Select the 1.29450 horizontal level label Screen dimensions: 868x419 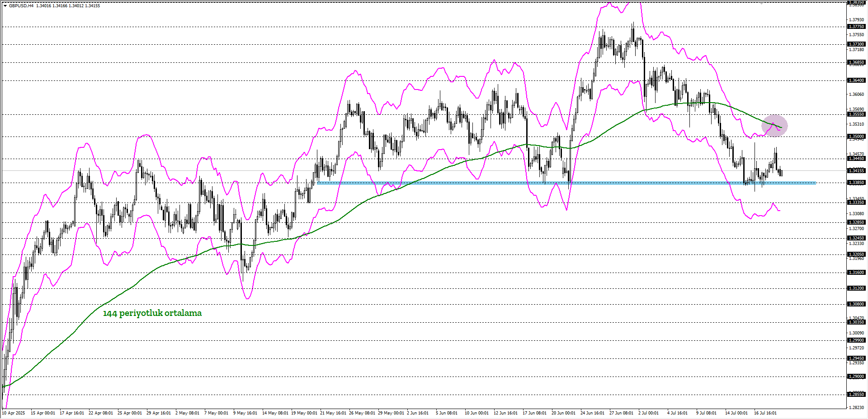pyautogui.click(x=856, y=358)
